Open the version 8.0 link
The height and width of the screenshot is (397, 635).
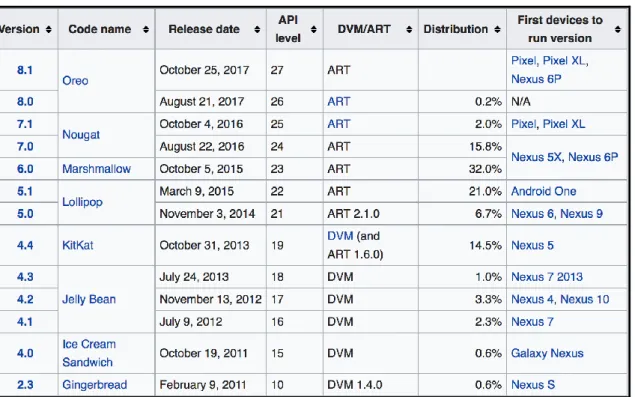pos(25,101)
